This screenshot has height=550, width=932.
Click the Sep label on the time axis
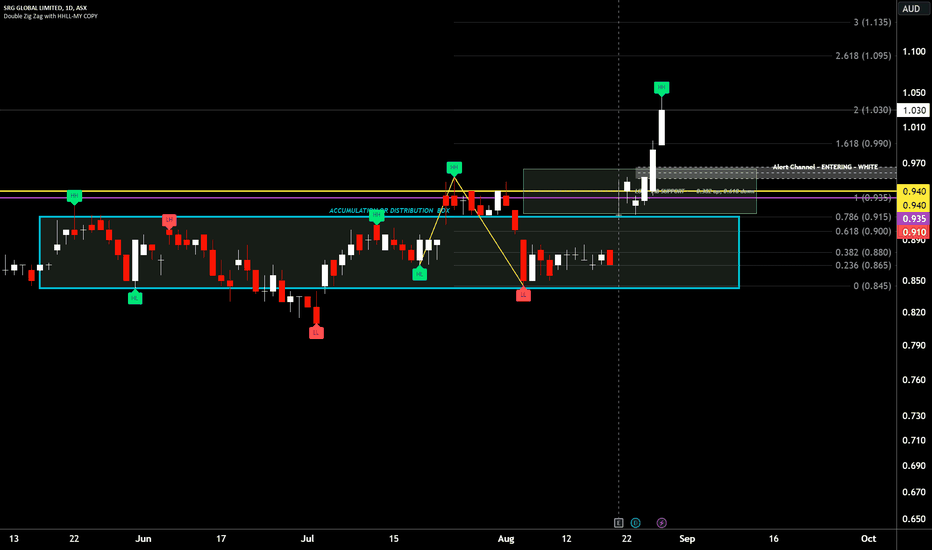click(687, 539)
